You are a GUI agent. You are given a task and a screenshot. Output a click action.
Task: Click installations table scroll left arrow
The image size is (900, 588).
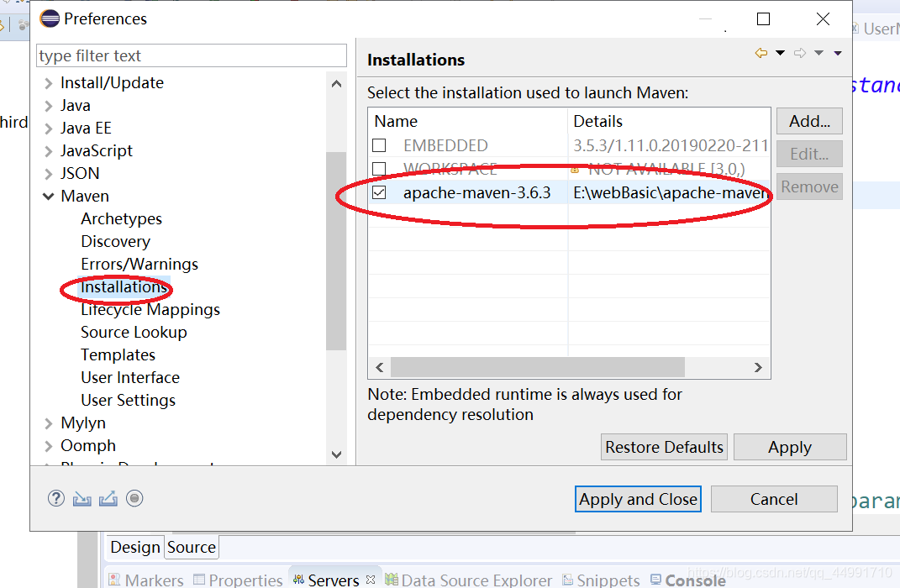pos(379,367)
